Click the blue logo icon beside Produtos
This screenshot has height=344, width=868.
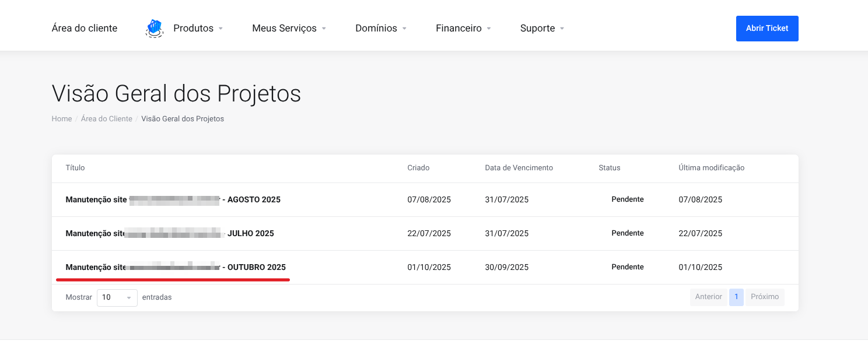pos(154,28)
